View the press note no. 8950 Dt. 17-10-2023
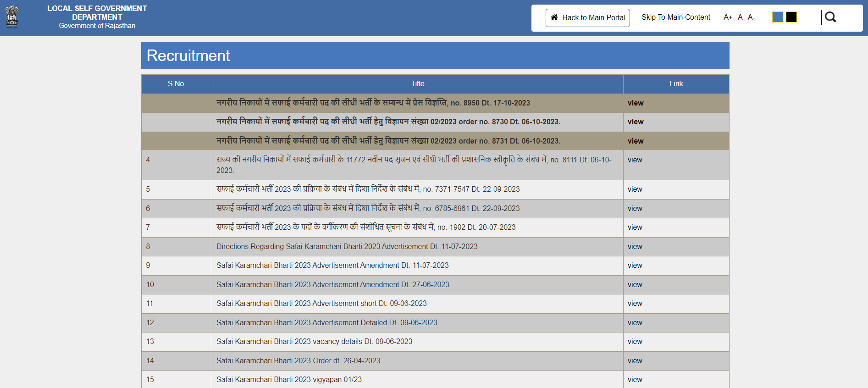The width and height of the screenshot is (868, 388). (x=636, y=103)
